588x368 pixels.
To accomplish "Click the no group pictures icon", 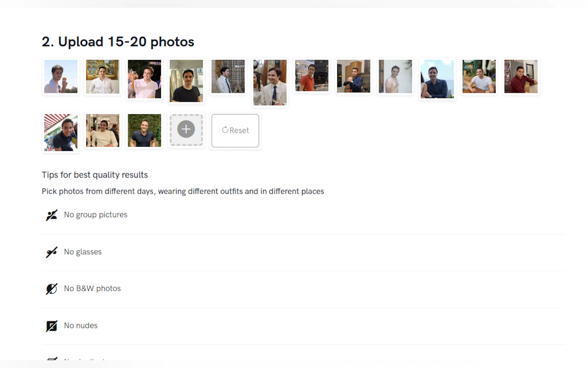I will click(51, 215).
